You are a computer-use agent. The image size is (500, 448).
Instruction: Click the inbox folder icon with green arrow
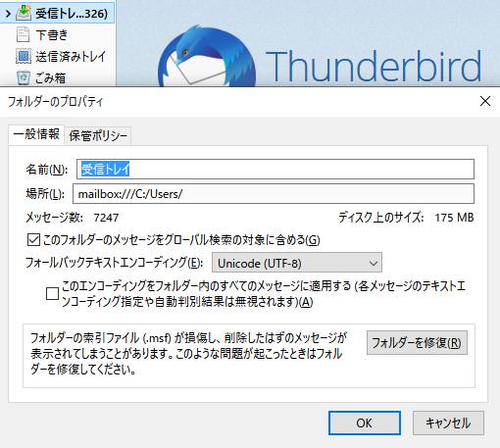(24, 13)
